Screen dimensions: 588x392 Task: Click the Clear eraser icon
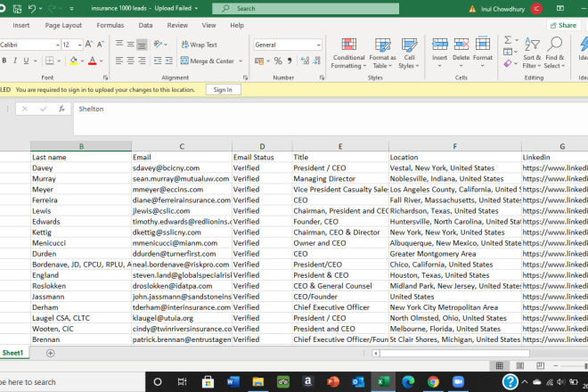tap(508, 63)
